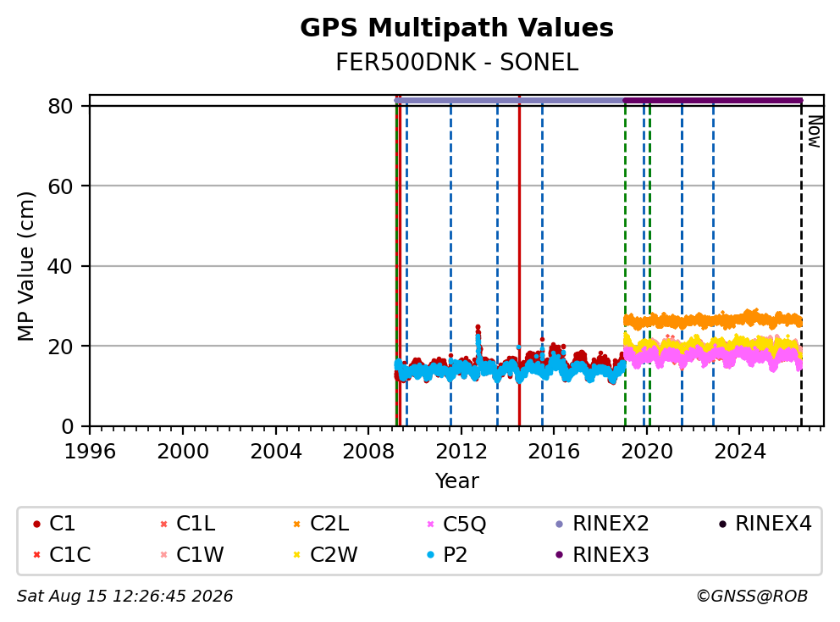
Task: Click the GPS Multipath Values title
Action: (x=456, y=28)
